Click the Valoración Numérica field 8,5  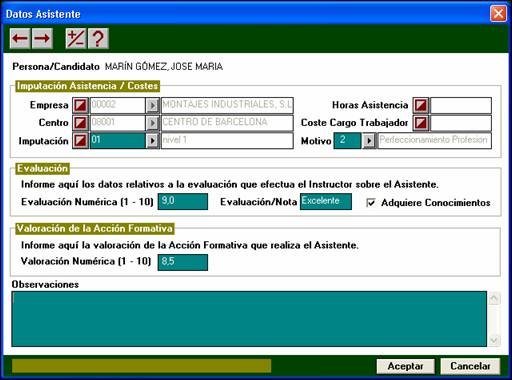tap(183, 262)
